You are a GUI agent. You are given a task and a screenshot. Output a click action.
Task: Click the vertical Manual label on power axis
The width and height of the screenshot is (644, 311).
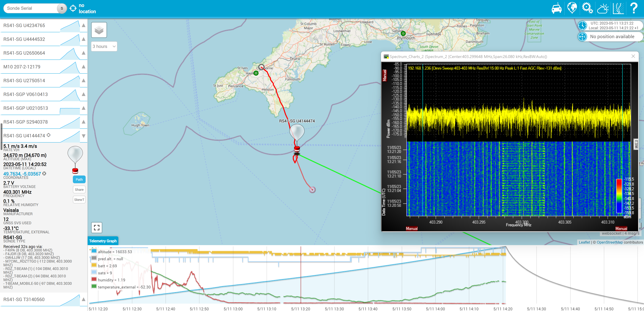point(384,75)
